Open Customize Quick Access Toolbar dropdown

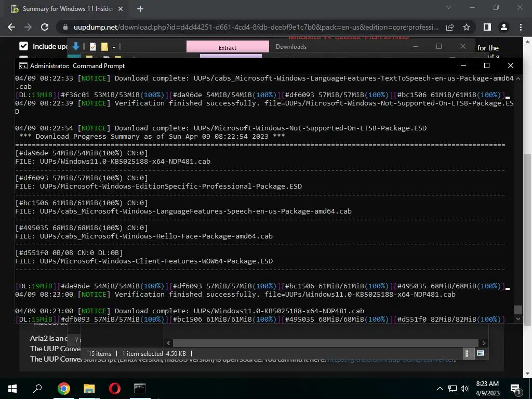pyautogui.click(x=114, y=47)
